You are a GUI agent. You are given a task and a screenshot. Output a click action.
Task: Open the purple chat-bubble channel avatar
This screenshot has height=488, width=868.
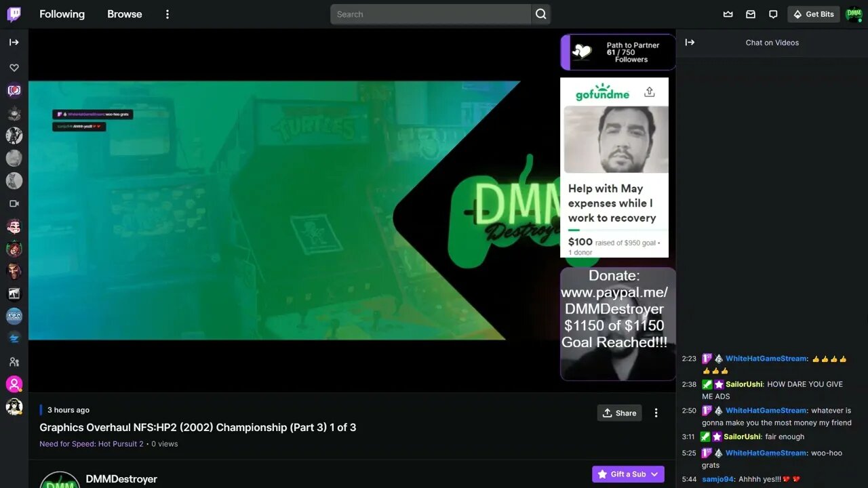(x=14, y=90)
